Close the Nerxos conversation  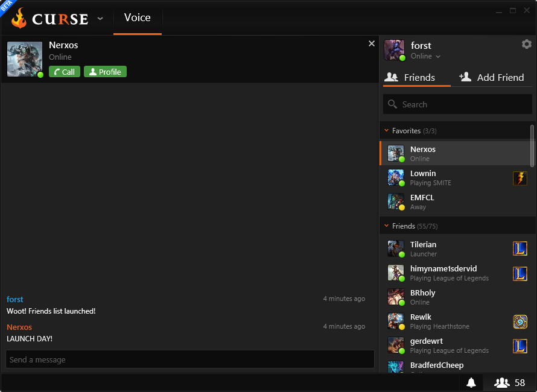pyautogui.click(x=372, y=43)
